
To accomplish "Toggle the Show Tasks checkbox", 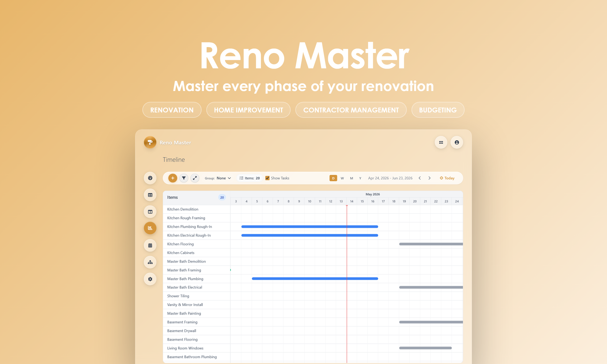I will coord(267,178).
